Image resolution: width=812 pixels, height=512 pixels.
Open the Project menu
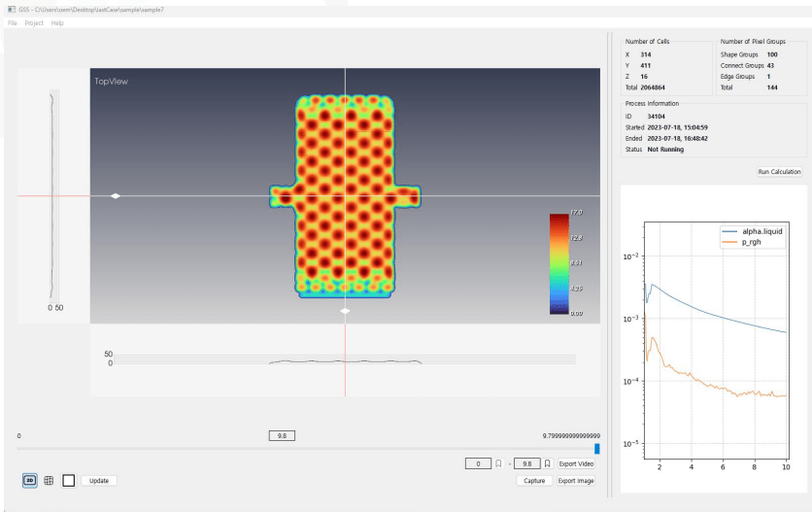(34, 22)
